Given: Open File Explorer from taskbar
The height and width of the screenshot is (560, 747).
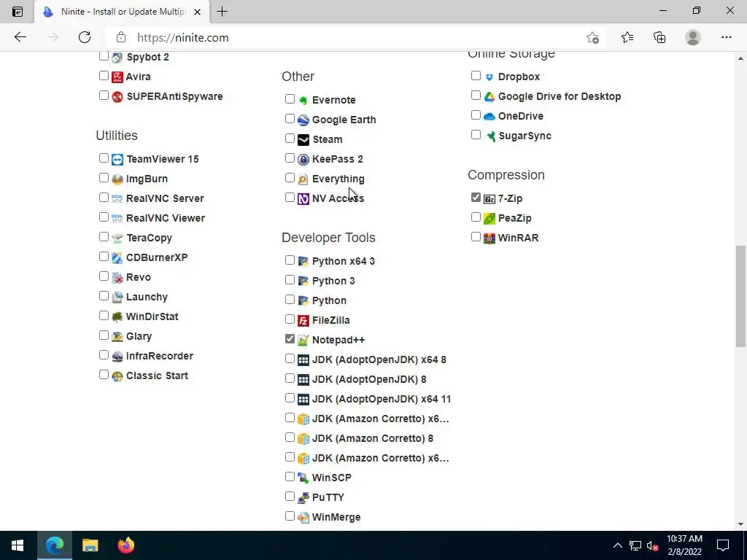Looking at the screenshot, I should (x=90, y=545).
